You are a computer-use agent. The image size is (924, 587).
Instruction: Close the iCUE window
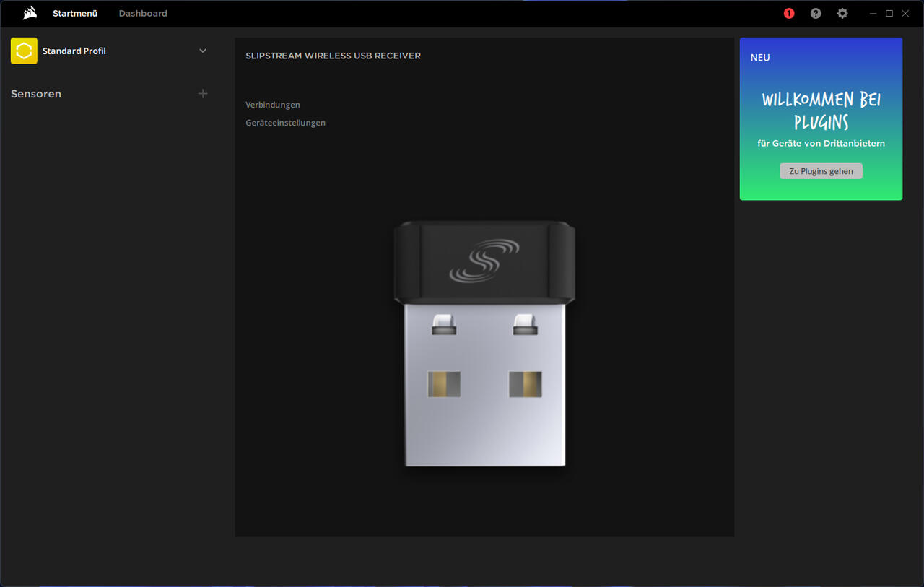[905, 13]
